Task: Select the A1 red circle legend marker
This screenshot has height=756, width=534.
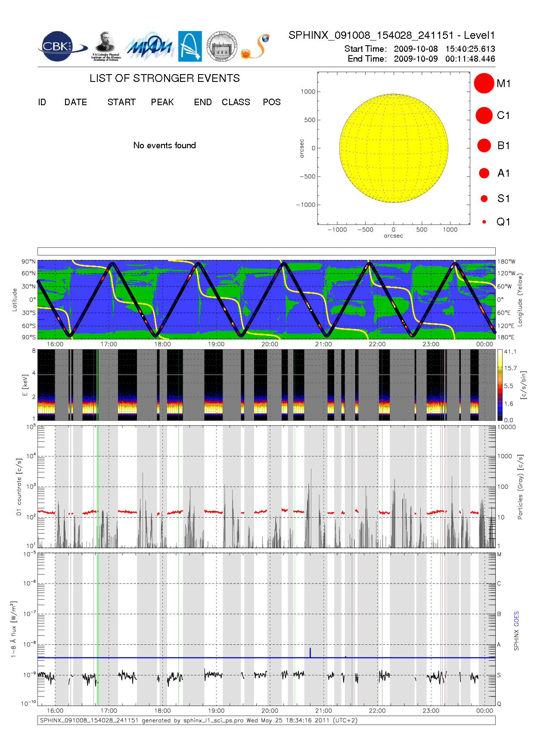Action: pyautogui.click(x=484, y=173)
